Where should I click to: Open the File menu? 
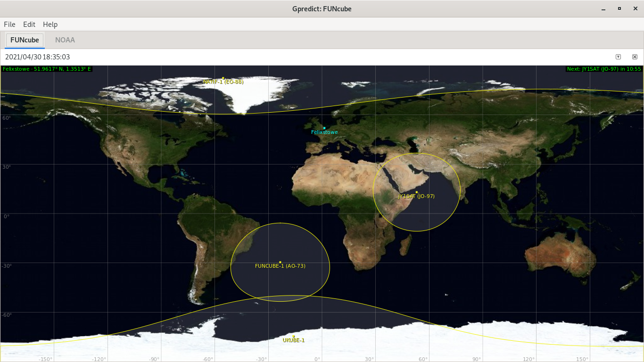click(9, 24)
